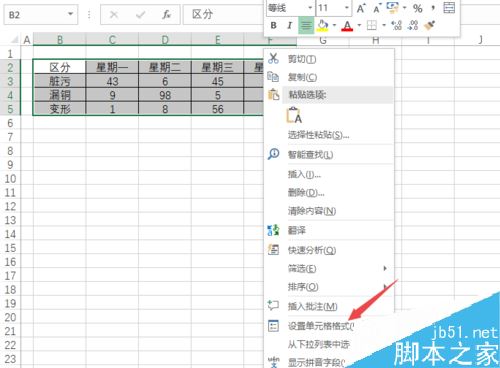
Task: Click header cell 星期二
Action: pos(165,67)
